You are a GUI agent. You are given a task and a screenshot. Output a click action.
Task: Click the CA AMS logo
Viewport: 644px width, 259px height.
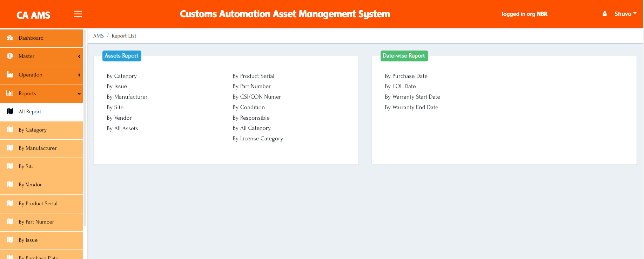tap(33, 15)
